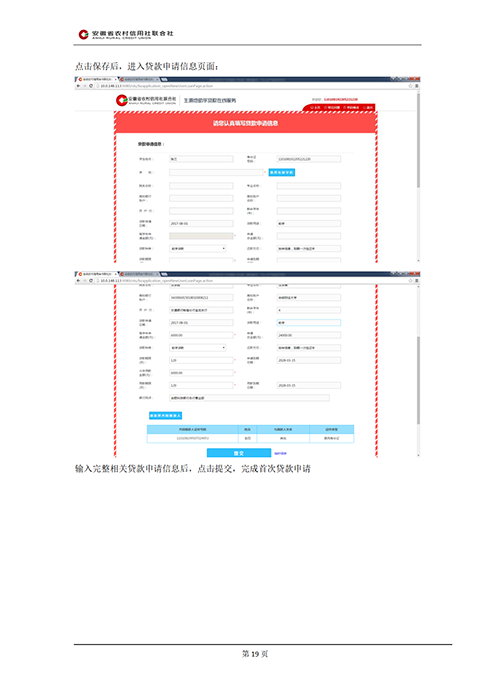Image resolution: width=495 pixels, height=700 pixels.
Task: Open browser menu icon in upper screenshot
Action: tap(417, 86)
